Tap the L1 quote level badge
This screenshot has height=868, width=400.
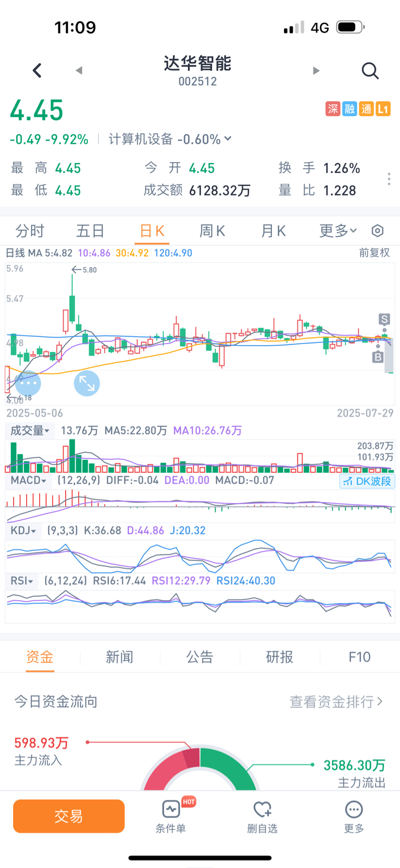point(383,109)
